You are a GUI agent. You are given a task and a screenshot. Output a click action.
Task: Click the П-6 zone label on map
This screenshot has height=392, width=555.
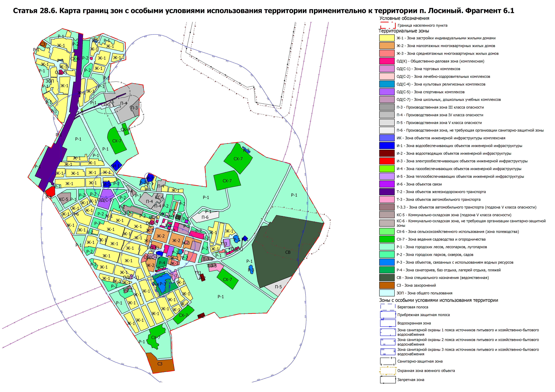pyautogui.click(x=205, y=217)
